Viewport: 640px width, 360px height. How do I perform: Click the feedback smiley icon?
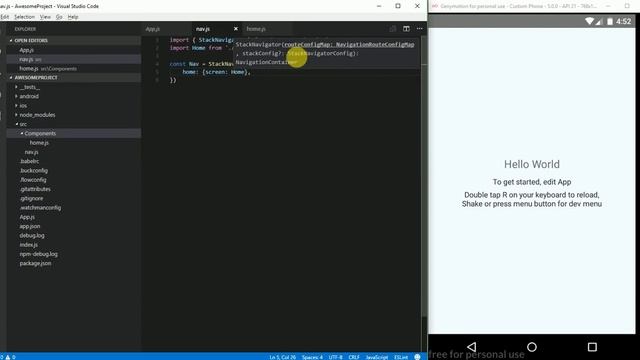click(x=417, y=357)
